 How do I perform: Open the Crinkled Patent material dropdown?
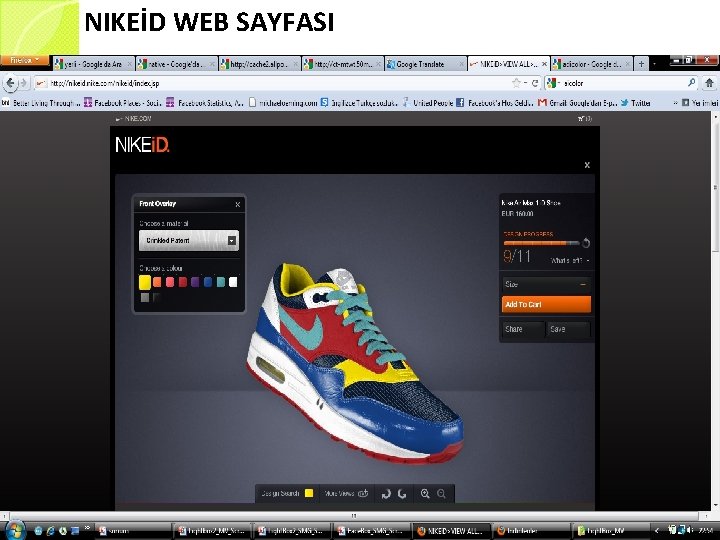point(189,241)
